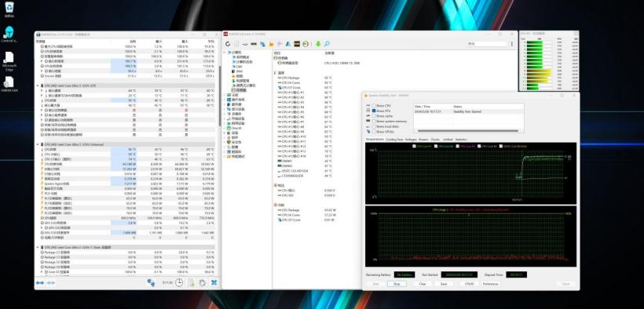Click the Clear button in Stability Test

[x=423, y=284]
